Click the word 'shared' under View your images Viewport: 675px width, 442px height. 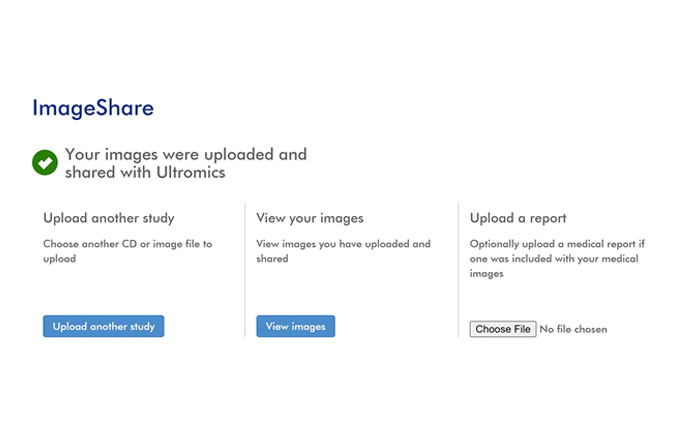click(x=272, y=259)
